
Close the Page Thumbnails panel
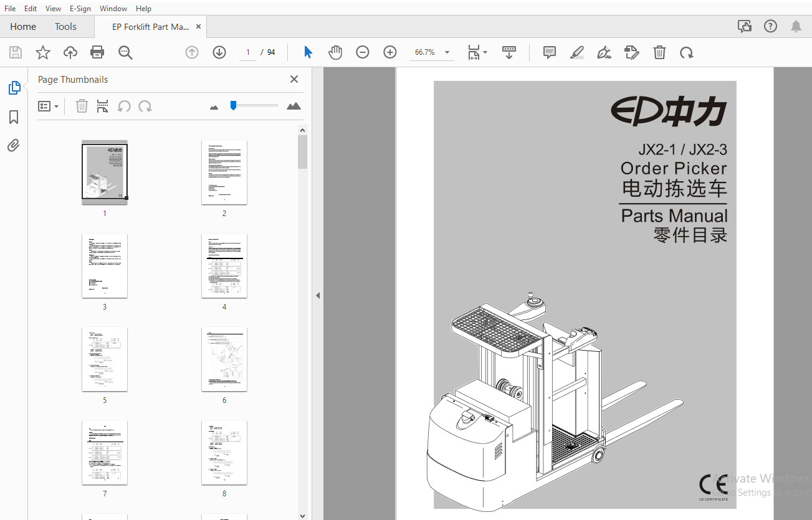[294, 79]
